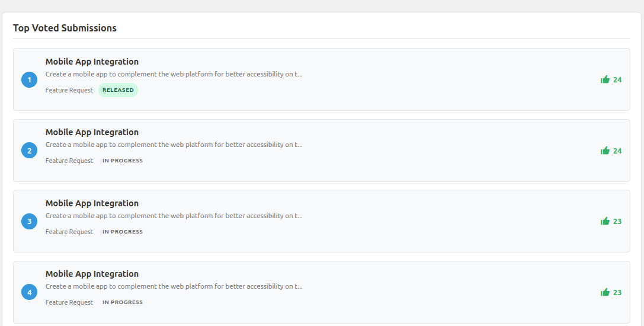Click Feature Request label on fourth submission

69,302
